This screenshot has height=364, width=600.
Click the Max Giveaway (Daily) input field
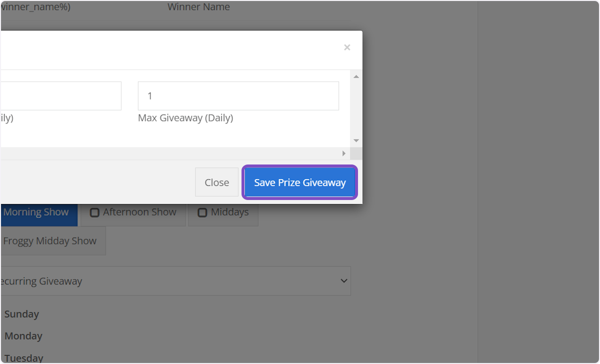238,95
